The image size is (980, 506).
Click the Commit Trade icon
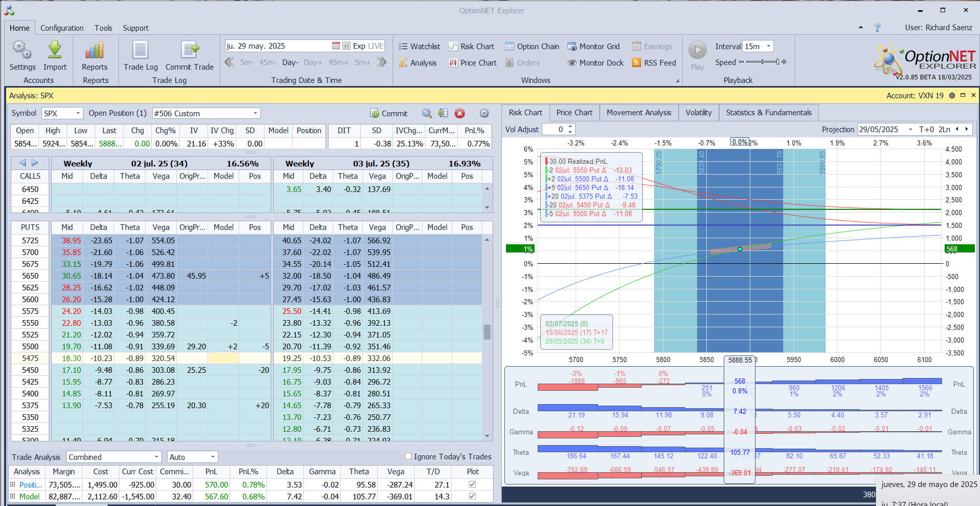coord(190,50)
